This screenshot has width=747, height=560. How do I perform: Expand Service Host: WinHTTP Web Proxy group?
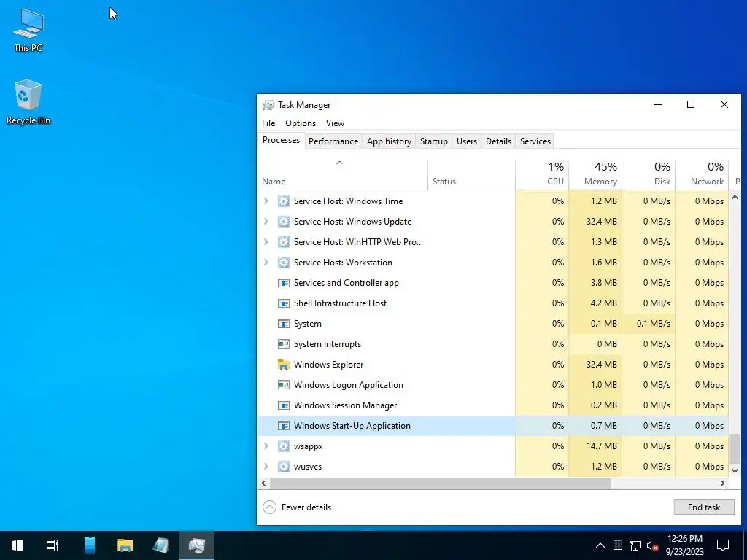point(266,242)
